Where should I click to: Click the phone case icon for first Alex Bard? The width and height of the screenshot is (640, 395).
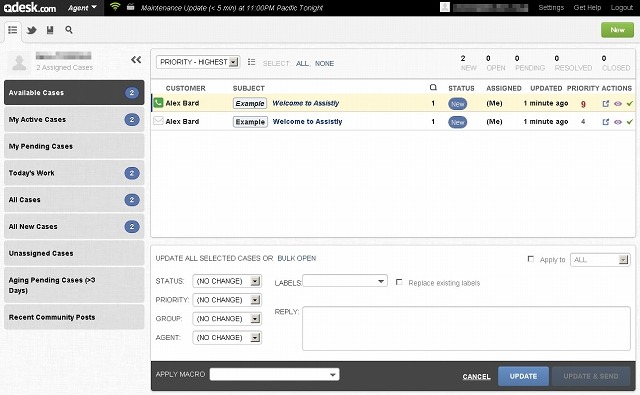(158, 103)
